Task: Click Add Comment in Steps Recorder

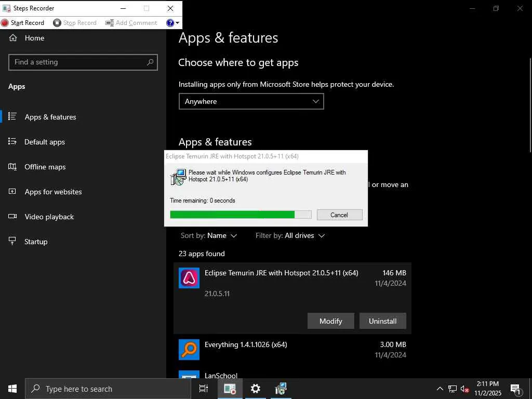Action: (131, 23)
